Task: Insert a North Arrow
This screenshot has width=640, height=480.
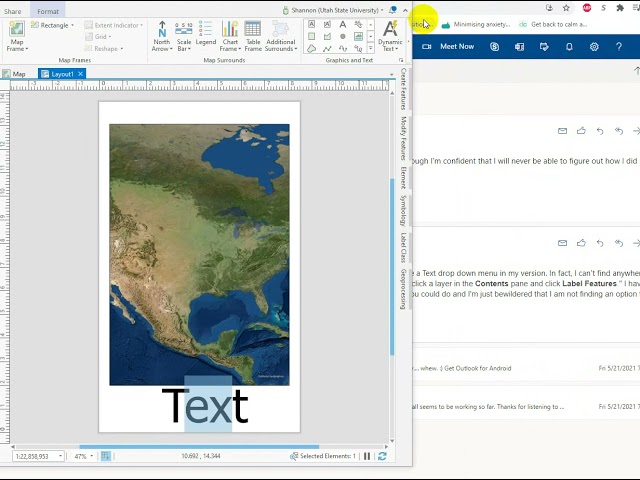Action: pyautogui.click(x=162, y=36)
